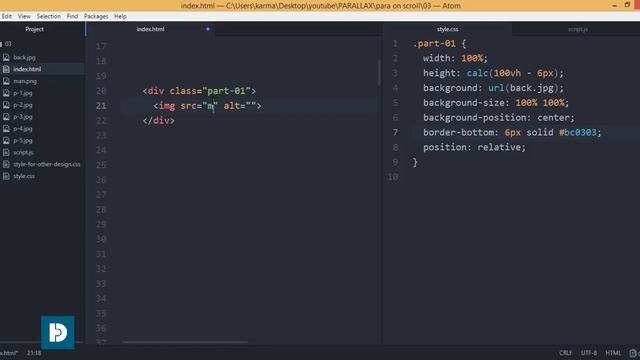The width and height of the screenshot is (640, 360).
Task: Click the UTF-8 encoding selector
Action: click(589, 353)
